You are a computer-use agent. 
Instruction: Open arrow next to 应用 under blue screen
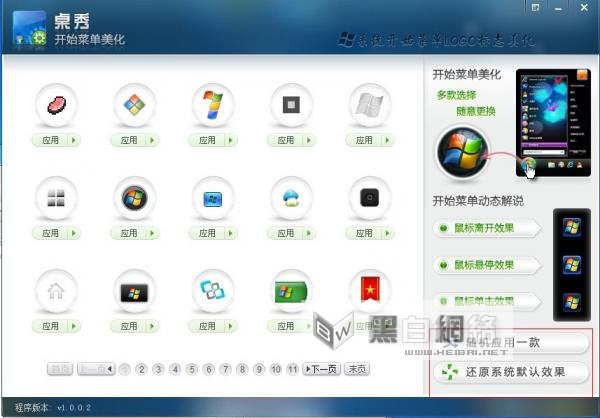(231, 233)
